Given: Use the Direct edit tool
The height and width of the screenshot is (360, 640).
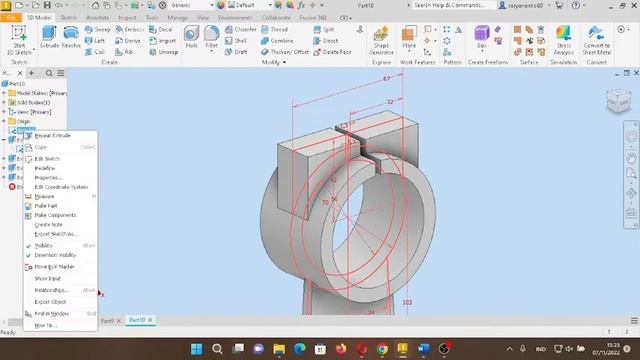Looking at the screenshot, I should click(x=325, y=41).
